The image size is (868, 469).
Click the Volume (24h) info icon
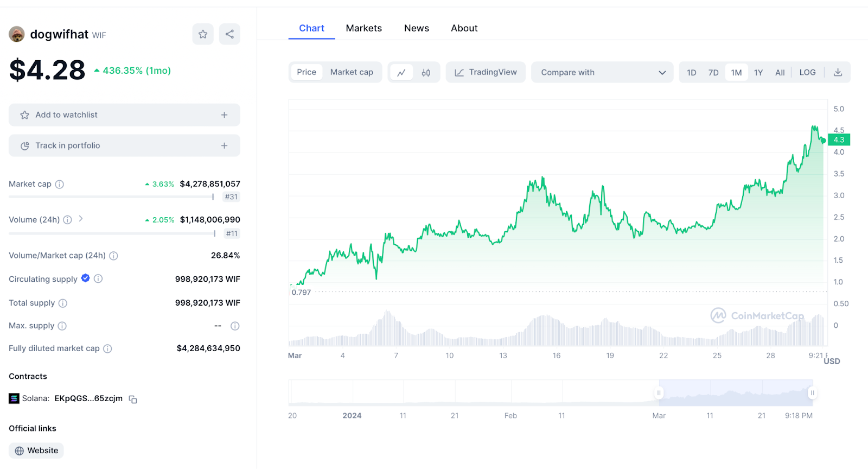[x=67, y=220]
